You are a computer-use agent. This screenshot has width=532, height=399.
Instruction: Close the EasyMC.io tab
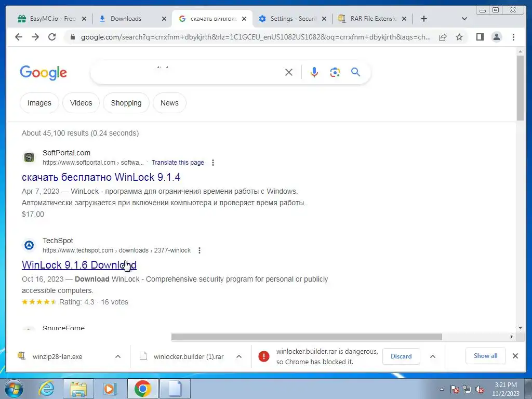tap(84, 19)
